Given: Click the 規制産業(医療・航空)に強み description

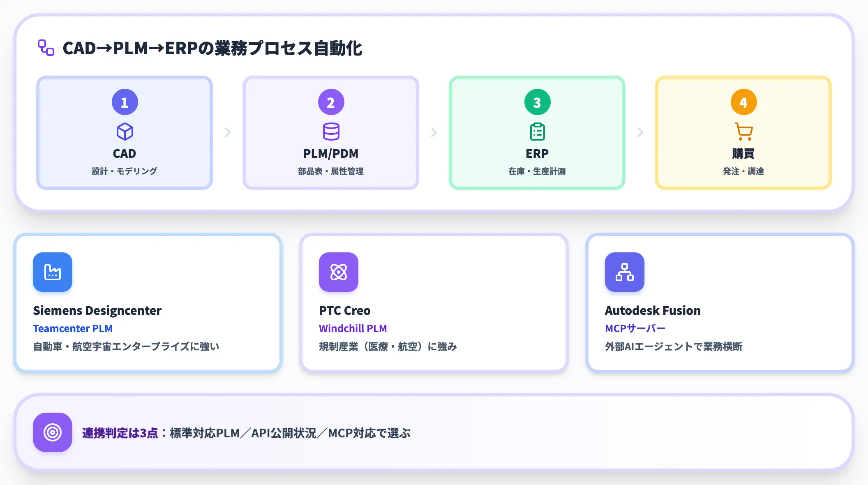Looking at the screenshot, I should [x=388, y=346].
